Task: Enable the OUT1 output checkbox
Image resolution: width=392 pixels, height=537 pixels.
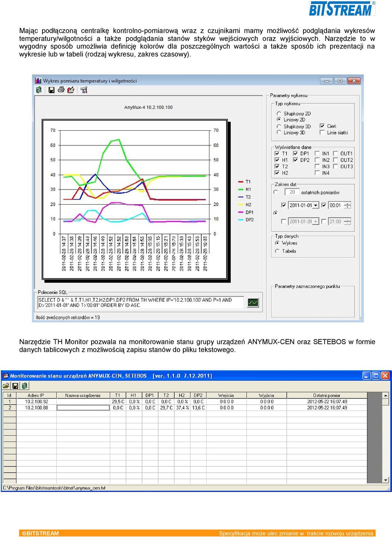Action: pyautogui.click(x=336, y=154)
